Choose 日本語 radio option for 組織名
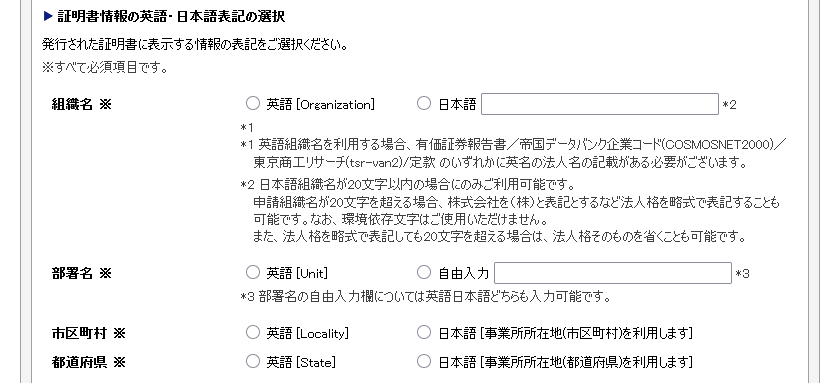The image size is (840, 383). pos(424,104)
